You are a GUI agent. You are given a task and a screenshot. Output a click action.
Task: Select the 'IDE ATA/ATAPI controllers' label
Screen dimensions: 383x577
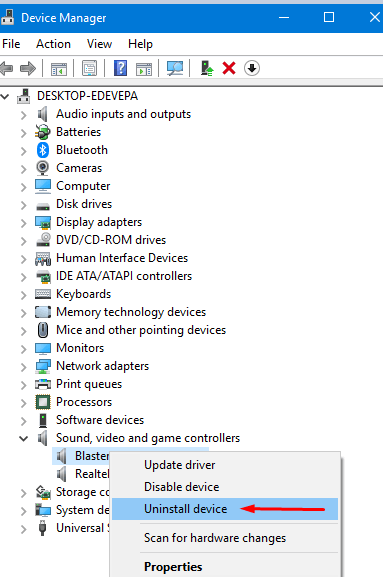(x=124, y=276)
